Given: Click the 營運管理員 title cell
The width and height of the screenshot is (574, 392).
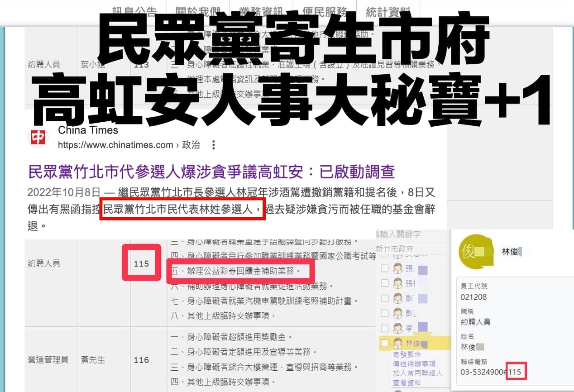Looking at the screenshot, I should [x=48, y=360].
